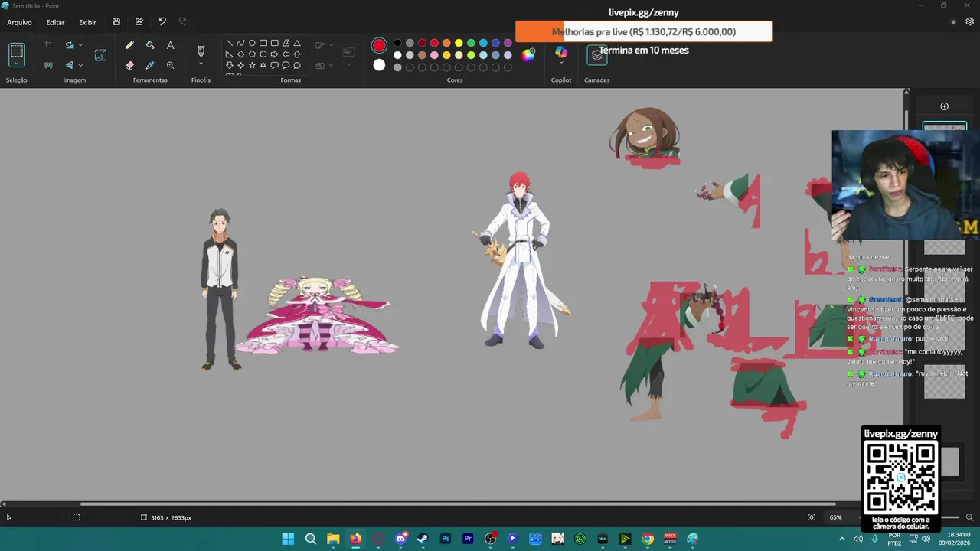Open Windows Start menu
Viewport: 980px width, 551px height.
(x=288, y=539)
